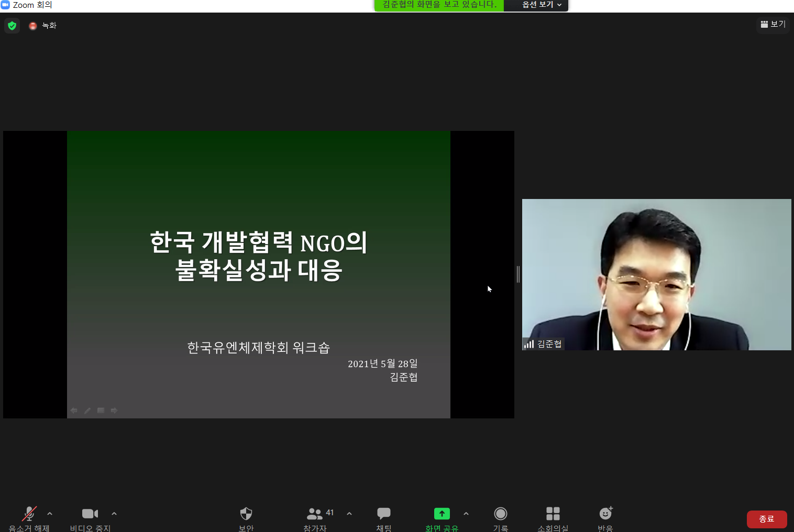Open the Participants (참가자) panel
Viewport: 794px width, 532px height.
coord(315,514)
